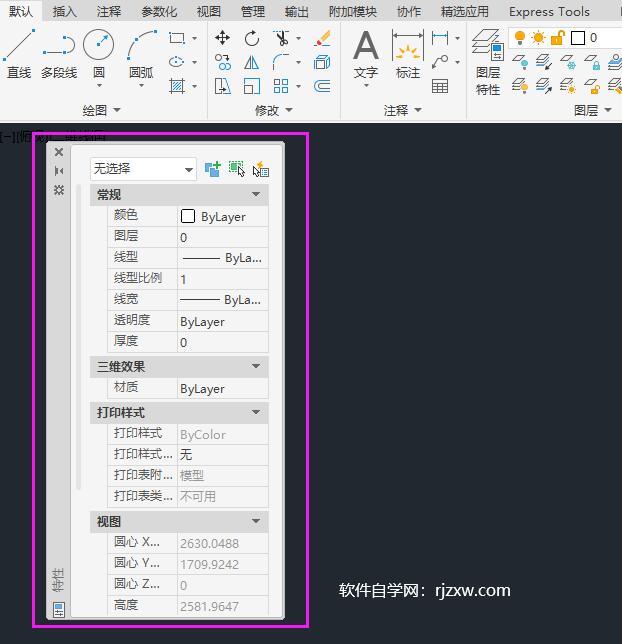Open the properties palette settings gear
This screenshot has height=644, width=622.
(x=59, y=190)
